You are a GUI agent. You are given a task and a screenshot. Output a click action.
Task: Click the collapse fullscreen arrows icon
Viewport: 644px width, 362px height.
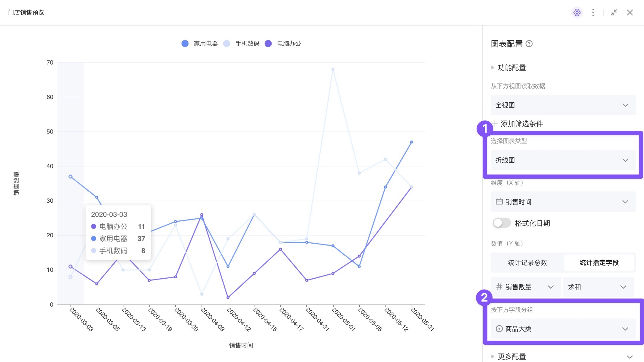tap(614, 12)
